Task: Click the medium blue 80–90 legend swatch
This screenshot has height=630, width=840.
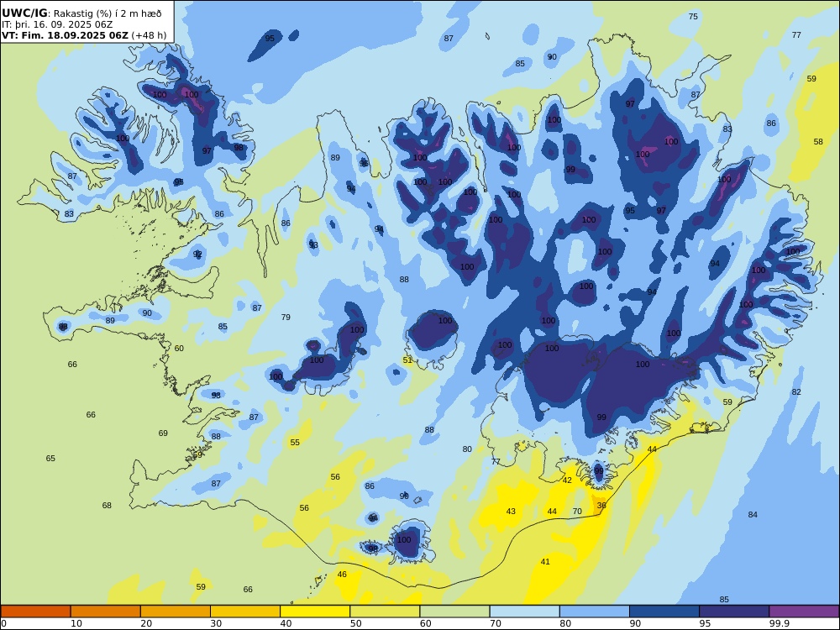Action: (x=595, y=612)
